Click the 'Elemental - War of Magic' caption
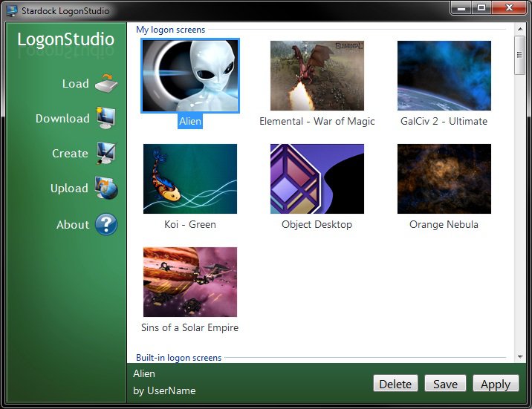This screenshot has width=532, height=409. click(317, 121)
